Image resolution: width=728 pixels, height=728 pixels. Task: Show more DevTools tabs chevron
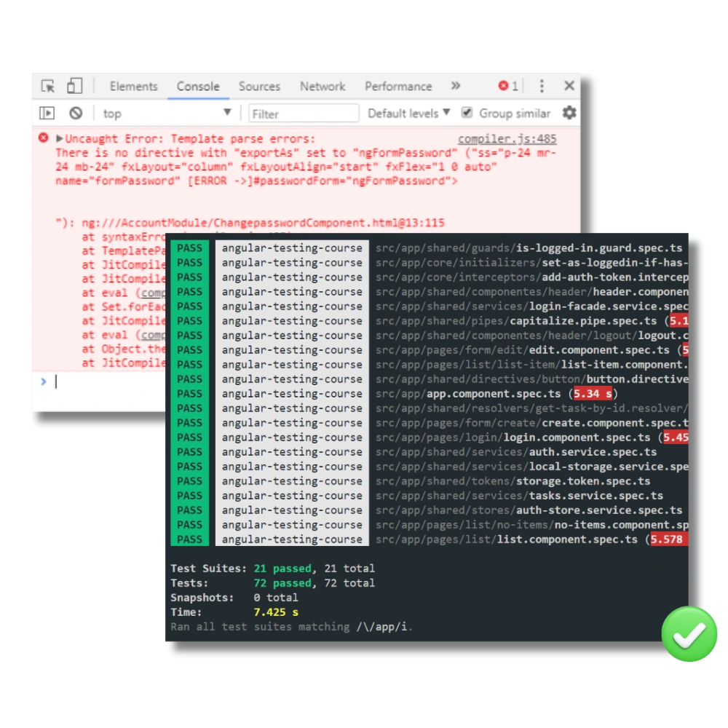pos(456,86)
